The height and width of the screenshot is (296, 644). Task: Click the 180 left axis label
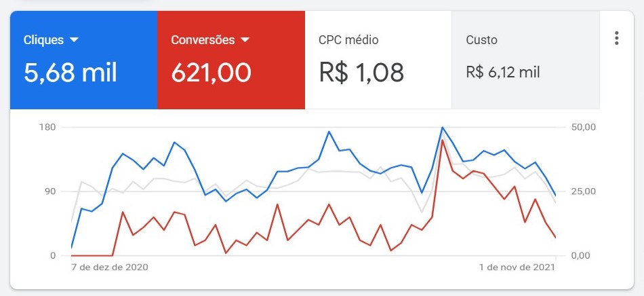click(x=47, y=127)
